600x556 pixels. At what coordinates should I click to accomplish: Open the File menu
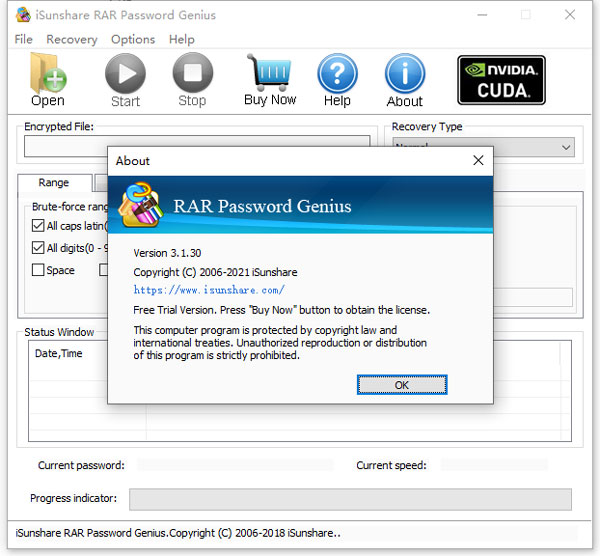coord(23,39)
